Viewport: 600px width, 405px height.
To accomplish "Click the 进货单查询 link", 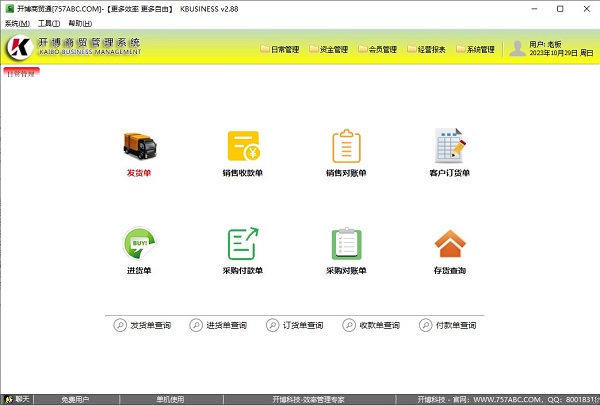I will 227,325.
